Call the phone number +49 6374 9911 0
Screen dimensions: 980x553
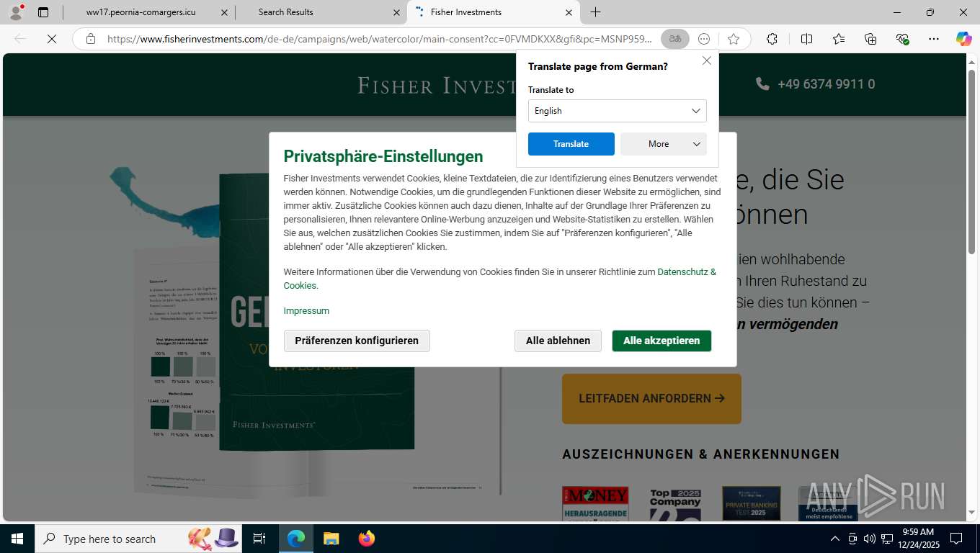point(816,84)
